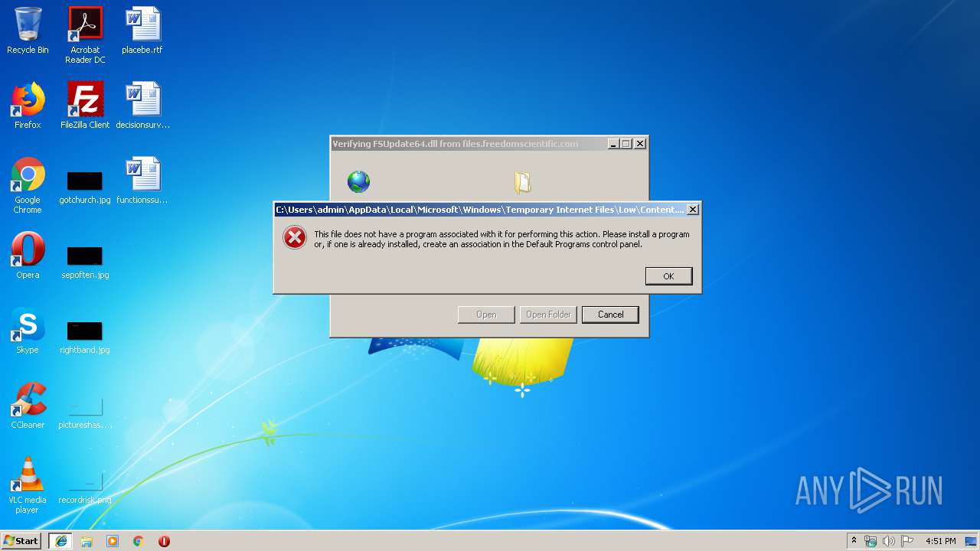Select the pictureshas file icon
Image resolution: width=980 pixels, height=551 pixels.
click(x=85, y=412)
